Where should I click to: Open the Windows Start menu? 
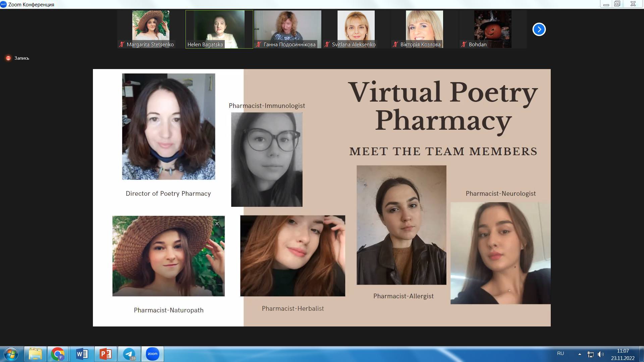tap(11, 354)
